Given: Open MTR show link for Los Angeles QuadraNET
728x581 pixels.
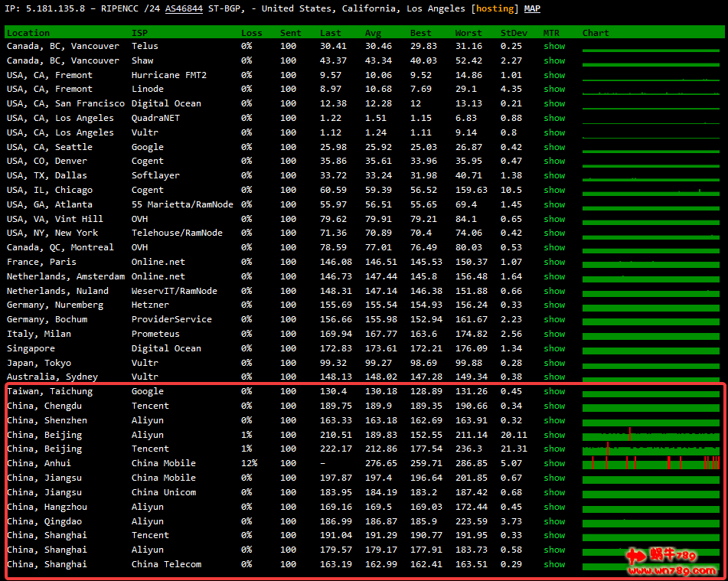Looking at the screenshot, I should (554, 118).
